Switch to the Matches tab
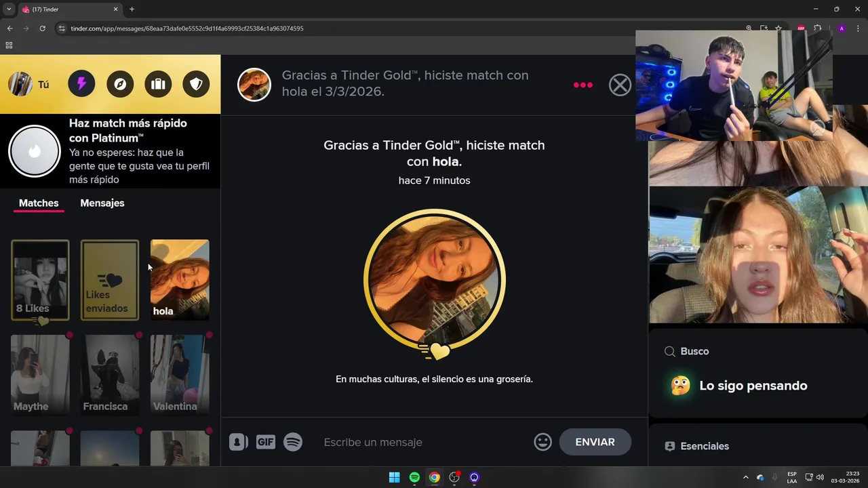 tap(39, 203)
